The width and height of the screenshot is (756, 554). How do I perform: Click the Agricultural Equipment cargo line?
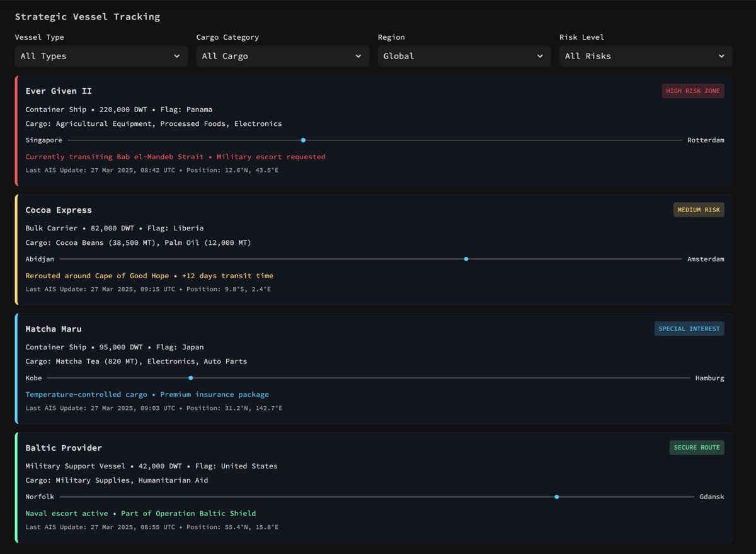pos(154,123)
